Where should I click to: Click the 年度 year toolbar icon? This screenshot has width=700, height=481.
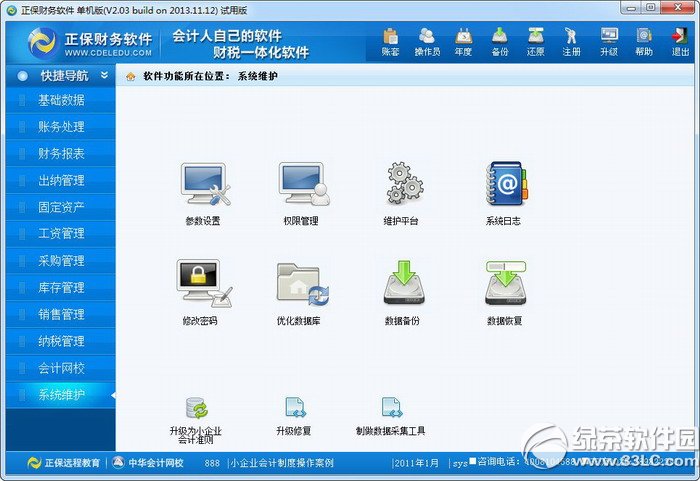tap(463, 42)
